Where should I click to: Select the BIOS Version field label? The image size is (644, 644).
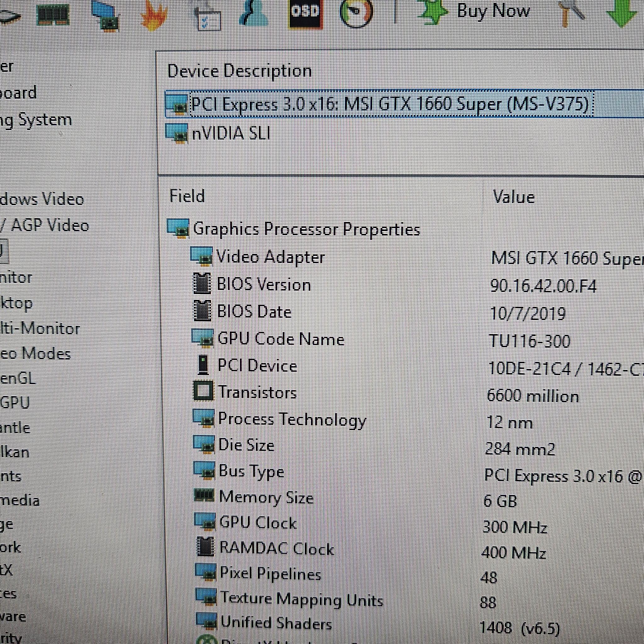pos(264,284)
